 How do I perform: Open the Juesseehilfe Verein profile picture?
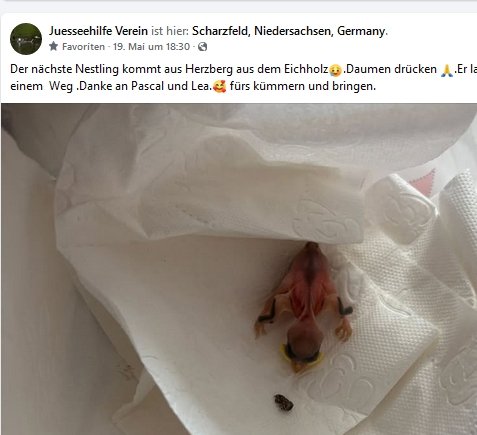point(26,39)
